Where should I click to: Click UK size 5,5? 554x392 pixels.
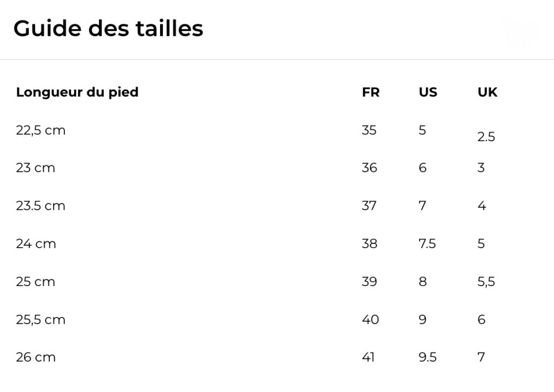(x=486, y=282)
